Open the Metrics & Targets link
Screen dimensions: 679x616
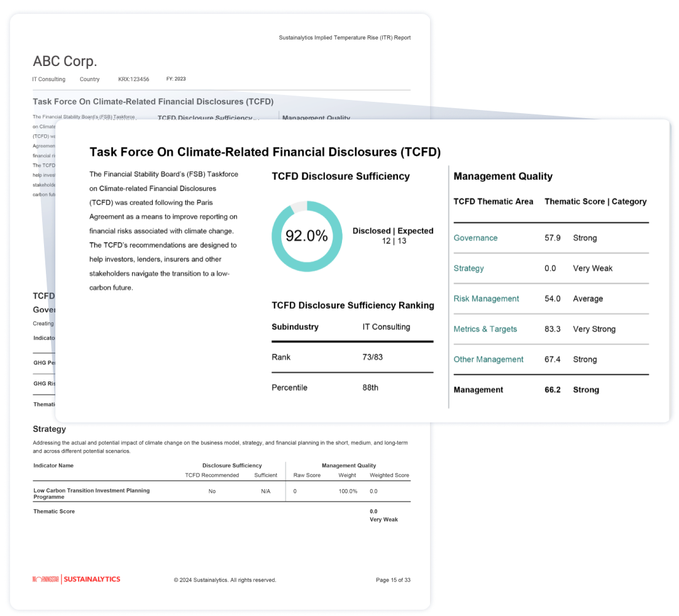click(x=485, y=329)
